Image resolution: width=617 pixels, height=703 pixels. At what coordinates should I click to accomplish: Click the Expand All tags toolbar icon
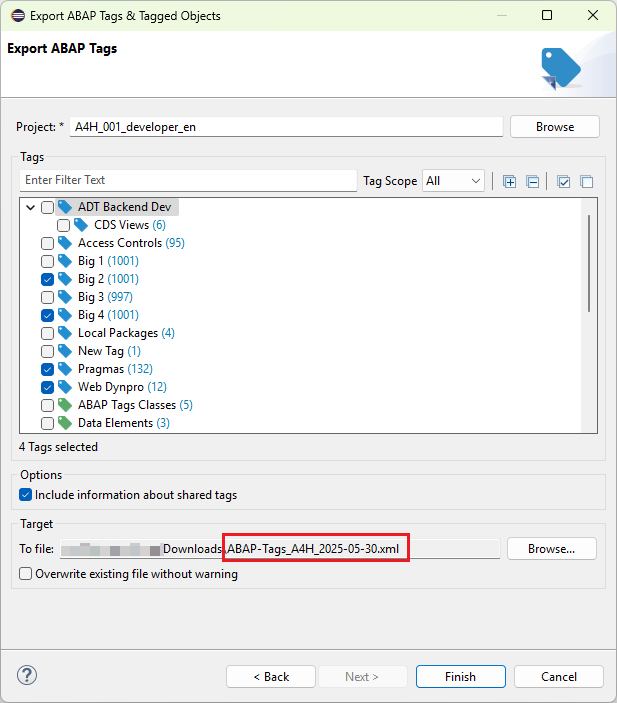509,182
